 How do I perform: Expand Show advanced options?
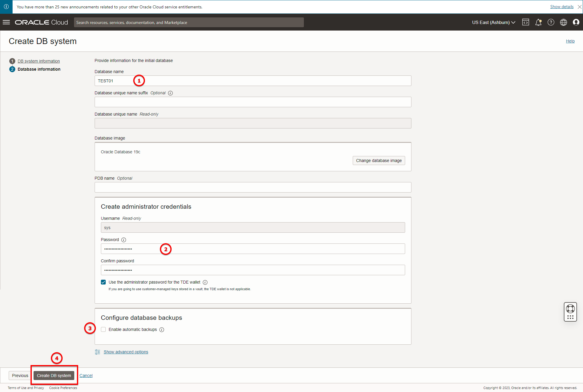(x=126, y=352)
